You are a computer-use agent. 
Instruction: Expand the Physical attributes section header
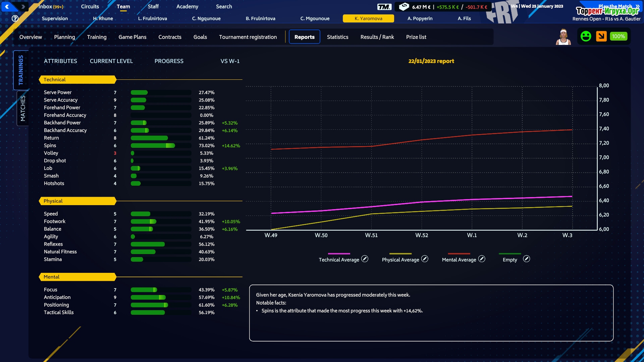coord(77,201)
